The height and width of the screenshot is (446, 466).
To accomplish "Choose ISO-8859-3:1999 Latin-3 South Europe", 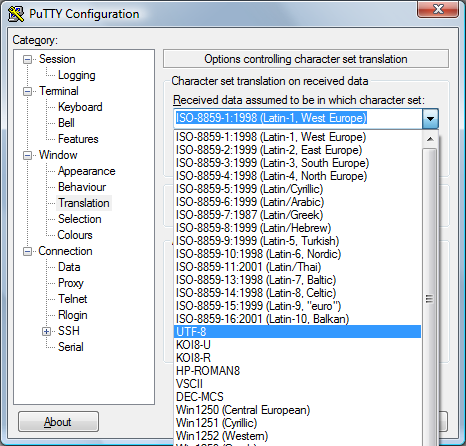I will click(x=297, y=163).
